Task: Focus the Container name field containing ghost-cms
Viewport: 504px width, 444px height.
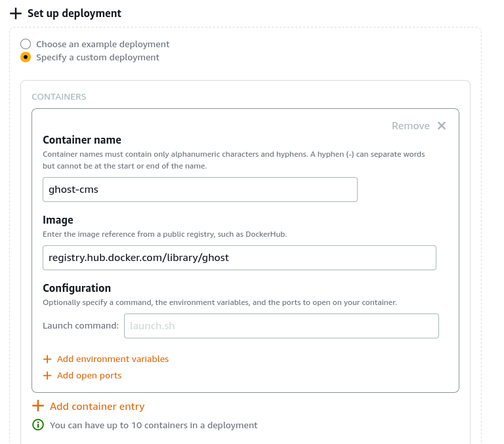Action: (x=200, y=190)
